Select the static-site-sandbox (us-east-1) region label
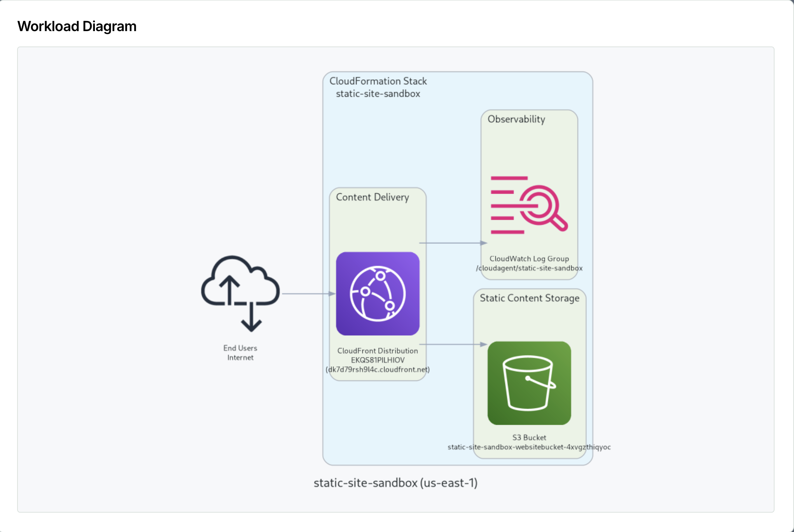The image size is (794, 532). click(396, 483)
